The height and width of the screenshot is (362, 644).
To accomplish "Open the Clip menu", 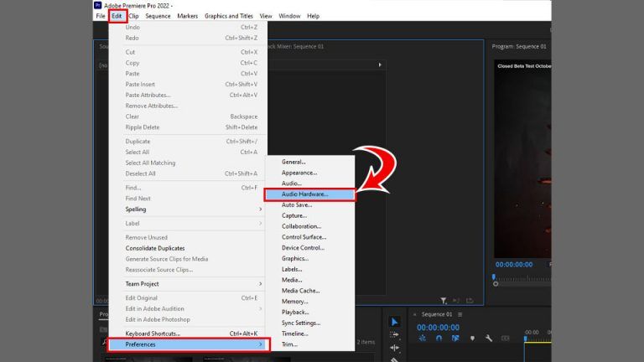I will pos(134,16).
